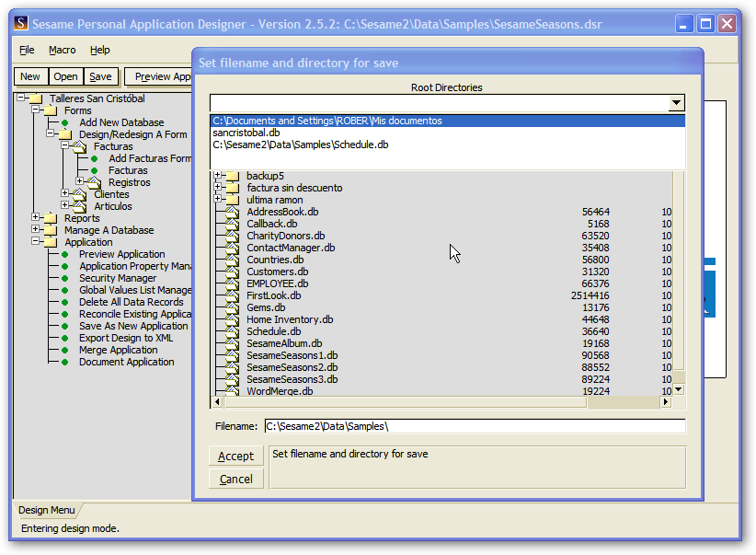Click the Home Inventory.db file icon
The image size is (756, 555).
tap(233, 319)
